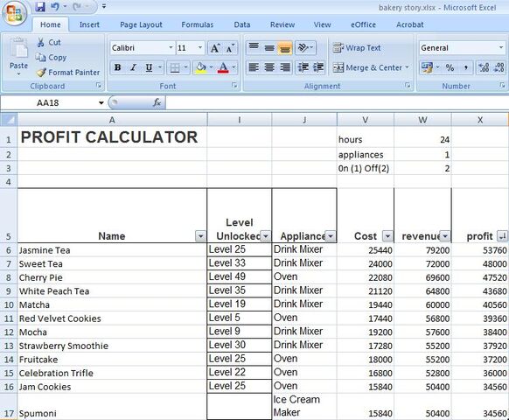
Task: Open the Name column filter
Action: click(x=200, y=236)
